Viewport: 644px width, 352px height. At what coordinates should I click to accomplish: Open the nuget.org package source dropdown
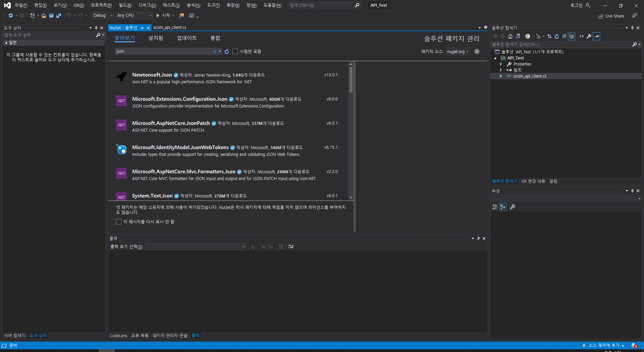458,51
